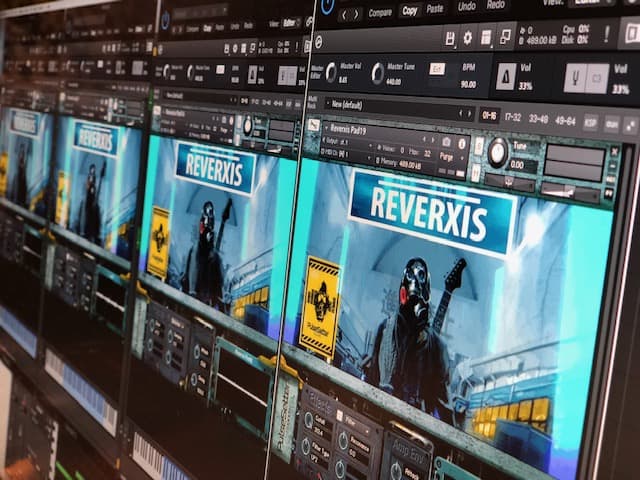Viewport: 640px width, 480px height.
Task: Select the 49-64 rack page tab
Action: coord(565,121)
